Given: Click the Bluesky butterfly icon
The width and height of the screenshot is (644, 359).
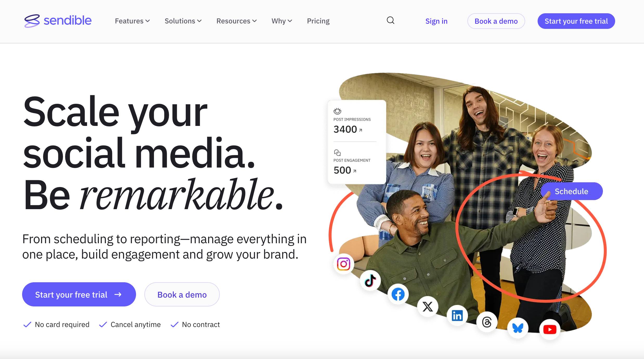Looking at the screenshot, I should pyautogui.click(x=518, y=328).
